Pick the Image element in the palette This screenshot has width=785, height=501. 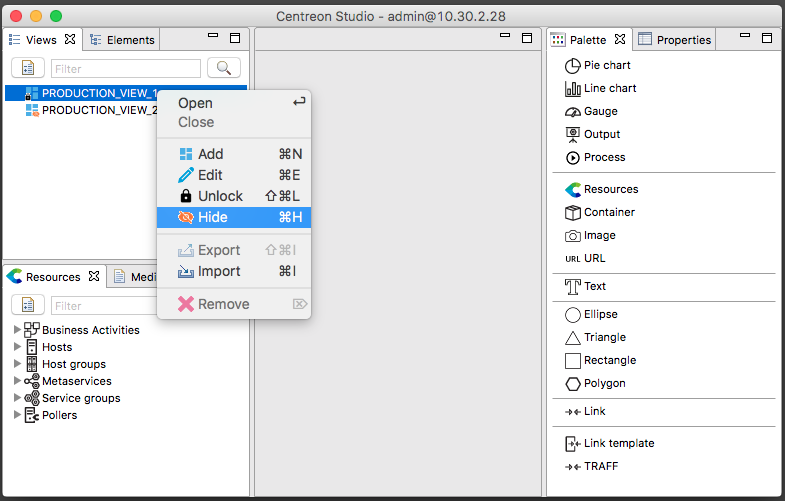[x=590, y=236]
